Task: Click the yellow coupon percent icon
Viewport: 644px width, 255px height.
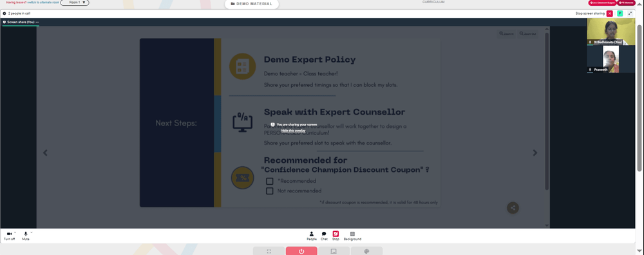Action: point(243,178)
